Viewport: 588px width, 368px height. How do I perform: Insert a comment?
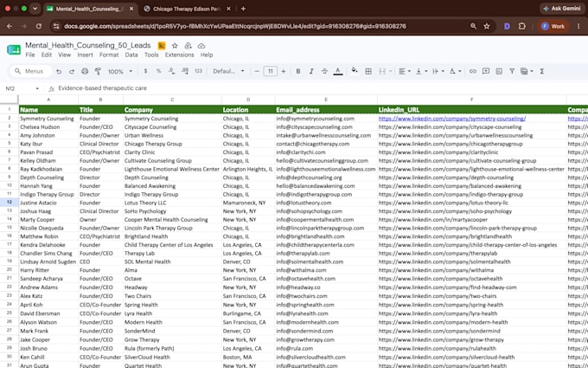pos(486,71)
